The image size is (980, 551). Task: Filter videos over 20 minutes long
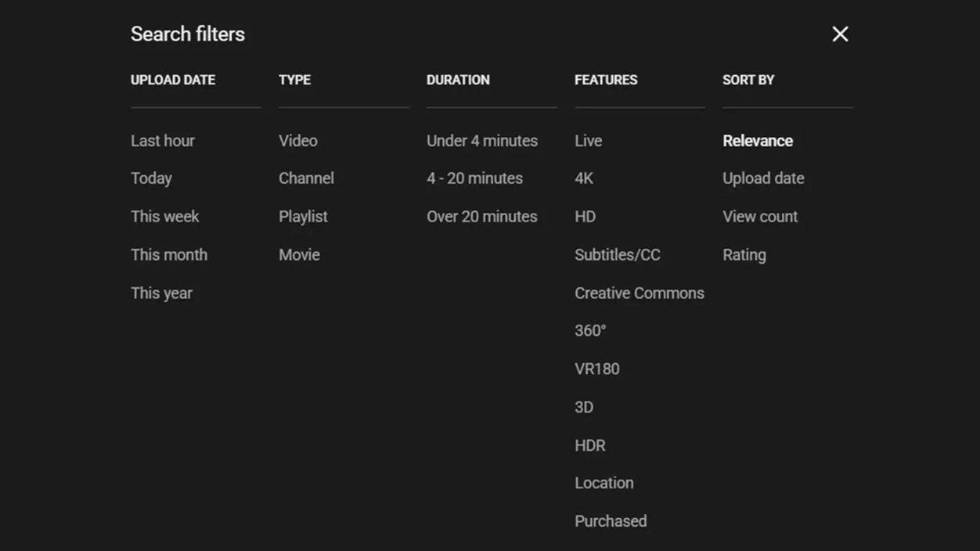[x=481, y=216]
